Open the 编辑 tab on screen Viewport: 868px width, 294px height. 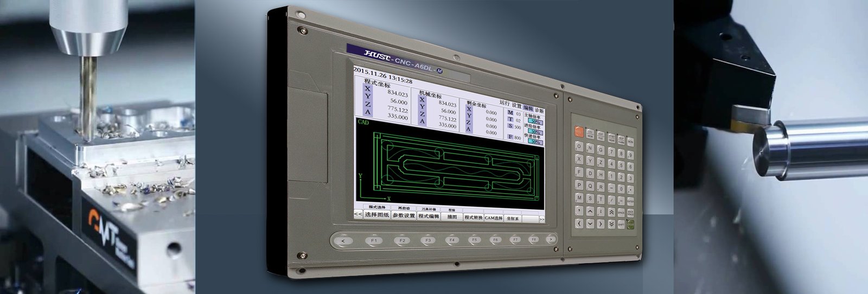point(528,108)
